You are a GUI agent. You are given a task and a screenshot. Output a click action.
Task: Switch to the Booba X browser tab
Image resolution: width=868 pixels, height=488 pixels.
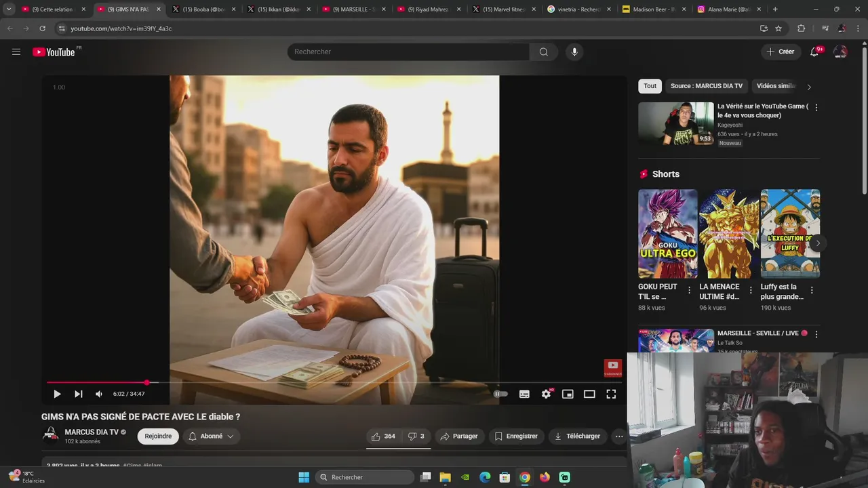[203, 9]
